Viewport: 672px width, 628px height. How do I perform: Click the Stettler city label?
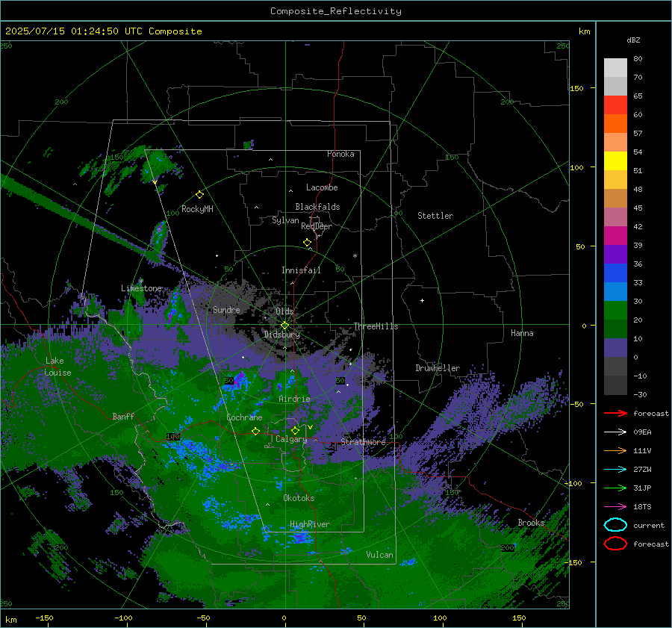pyautogui.click(x=435, y=216)
